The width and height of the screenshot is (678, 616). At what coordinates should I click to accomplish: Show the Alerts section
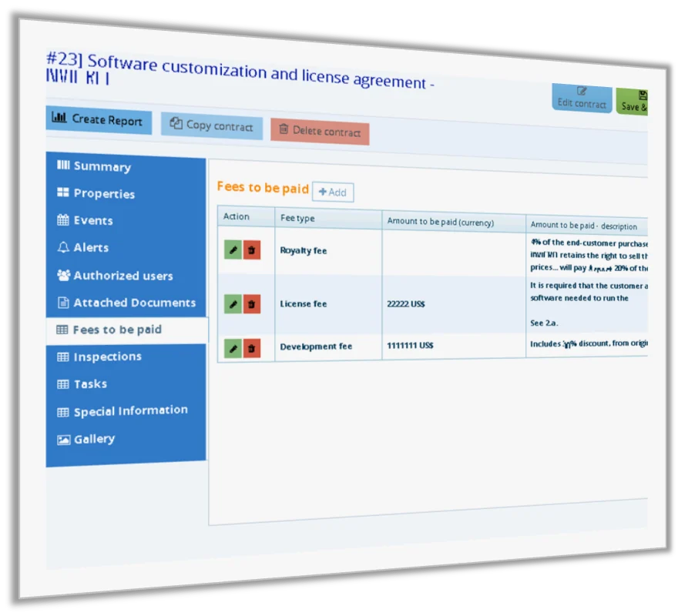pos(126,248)
